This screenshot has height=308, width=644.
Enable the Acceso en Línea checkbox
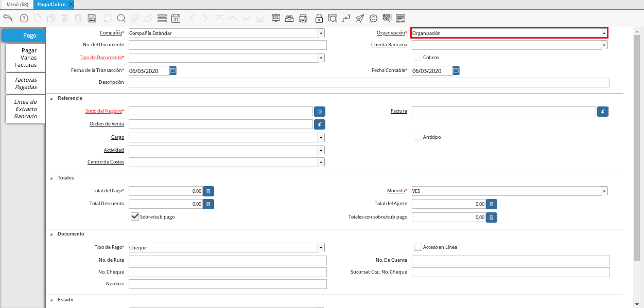[x=418, y=247]
